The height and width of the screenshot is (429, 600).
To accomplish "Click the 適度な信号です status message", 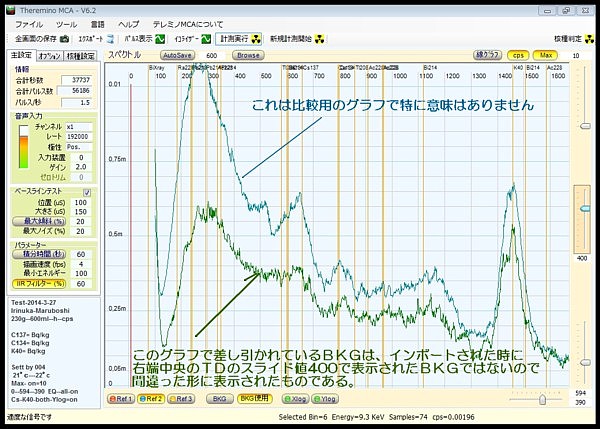I will (29, 417).
